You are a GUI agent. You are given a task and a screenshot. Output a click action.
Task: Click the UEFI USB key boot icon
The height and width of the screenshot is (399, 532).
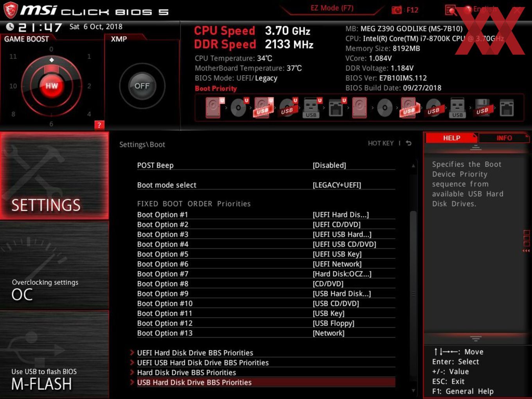pyautogui.click(x=312, y=108)
